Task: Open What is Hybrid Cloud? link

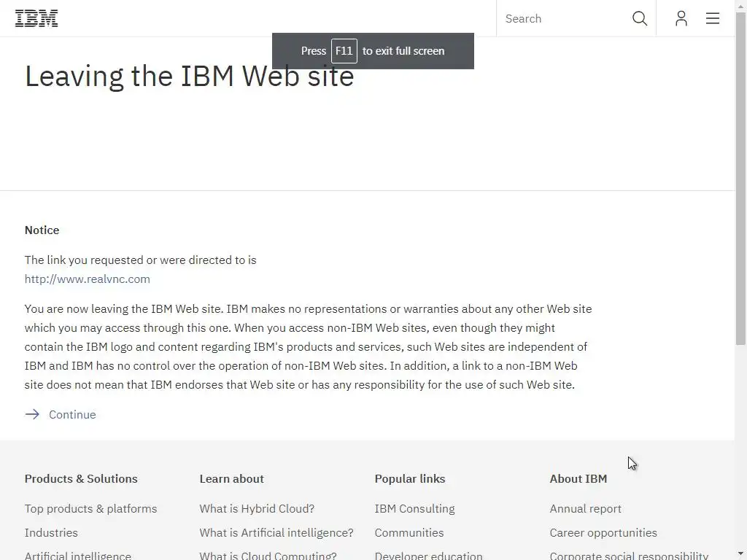Action: tap(257, 508)
